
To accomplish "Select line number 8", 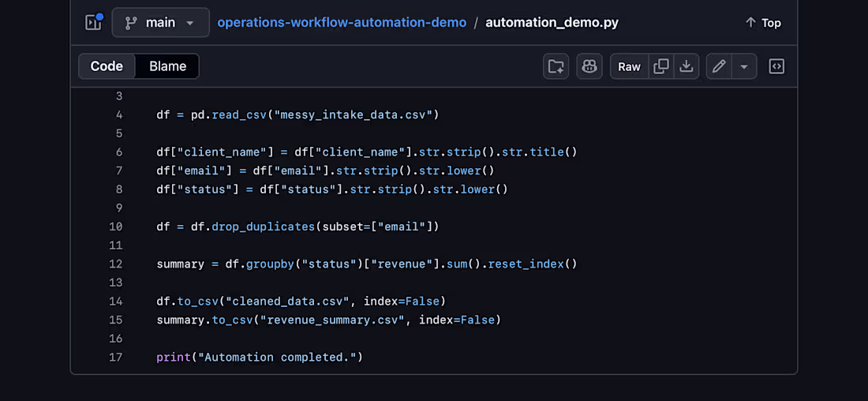I will tap(120, 189).
